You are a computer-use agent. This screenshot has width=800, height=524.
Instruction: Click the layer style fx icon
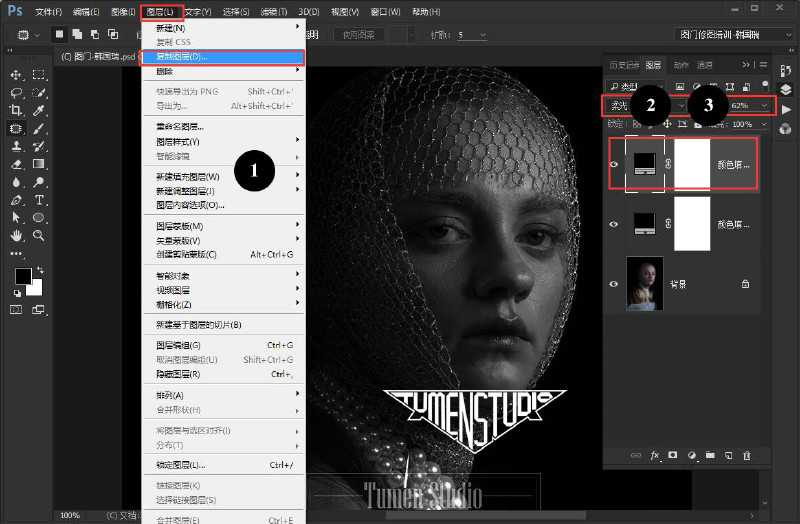pyautogui.click(x=655, y=455)
